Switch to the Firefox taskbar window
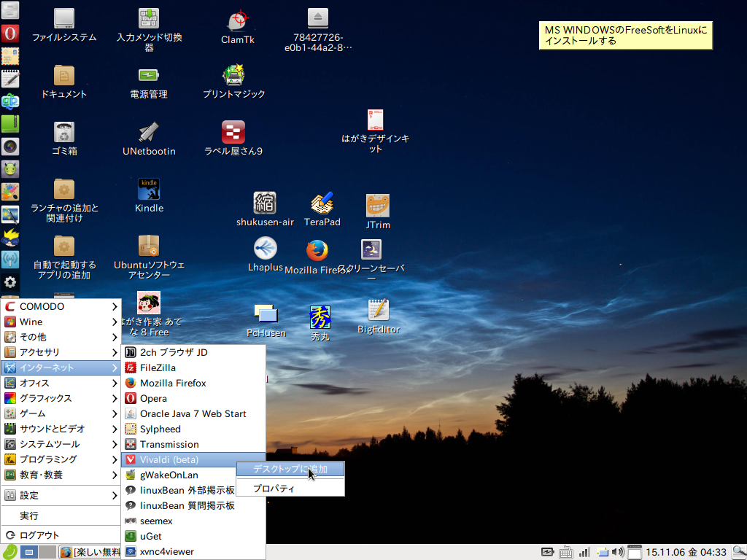The image size is (747, 560). (x=90, y=553)
